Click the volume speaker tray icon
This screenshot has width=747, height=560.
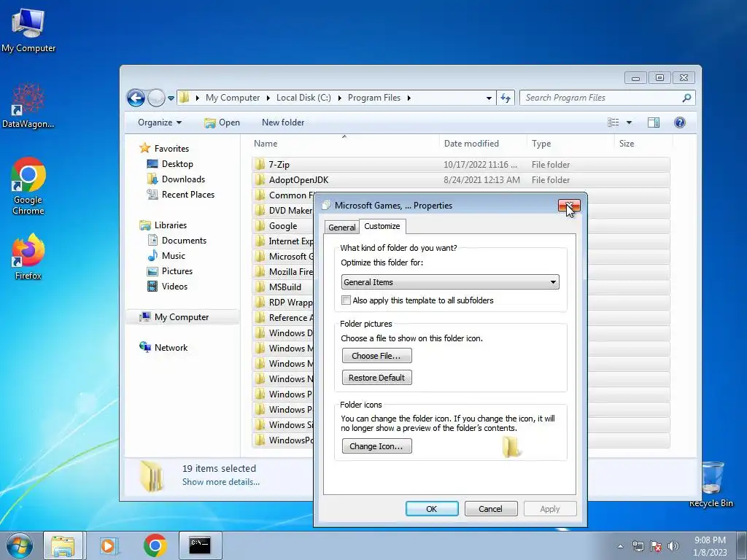tap(673, 546)
